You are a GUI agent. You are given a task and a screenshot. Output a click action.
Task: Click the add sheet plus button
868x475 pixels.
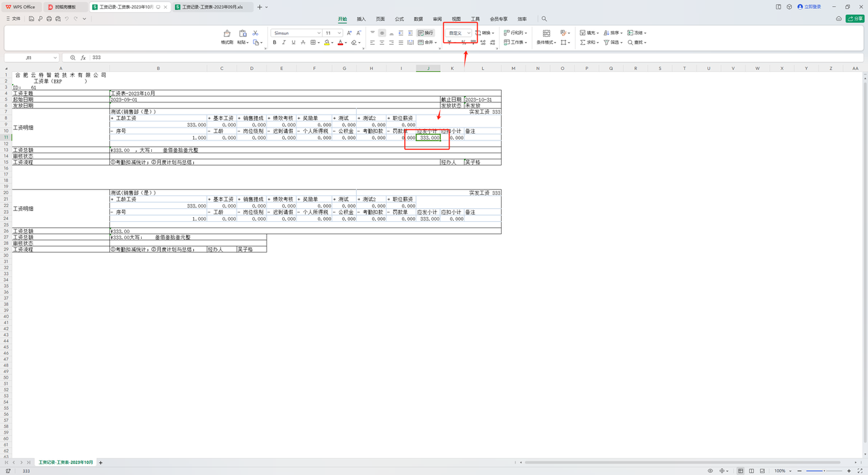pyautogui.click(x=101, y=462)
